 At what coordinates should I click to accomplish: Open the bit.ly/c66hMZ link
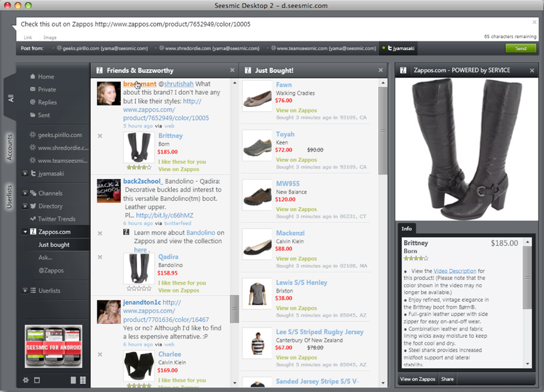click(x=164, y=215)
